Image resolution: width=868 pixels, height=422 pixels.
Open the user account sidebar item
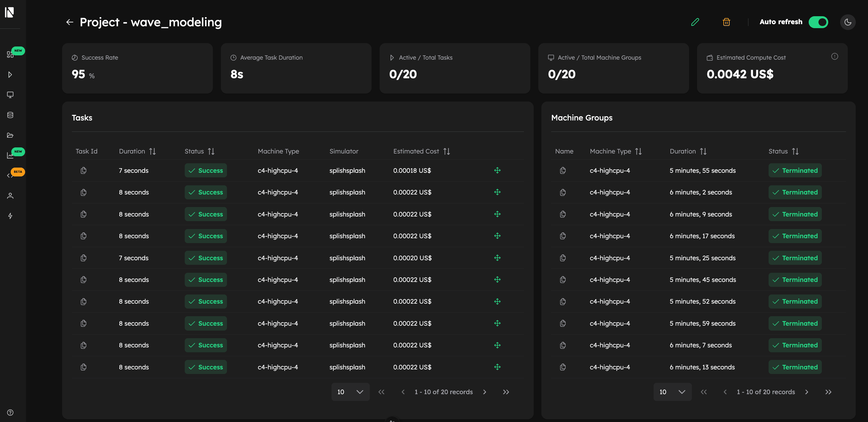pos(10,195)
